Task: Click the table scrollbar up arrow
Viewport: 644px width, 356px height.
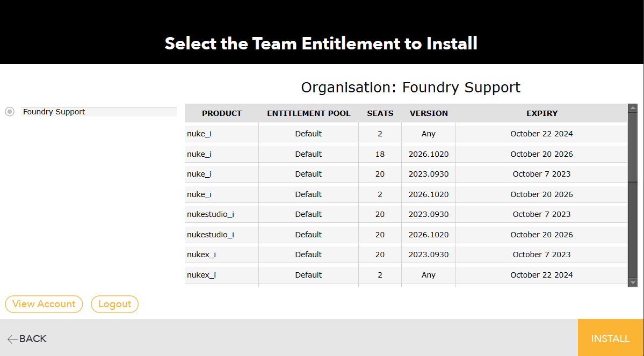Action: pyautogui.click(x=633, y=107)
